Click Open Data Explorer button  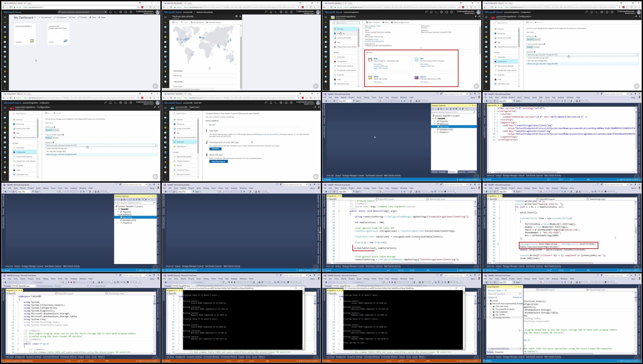click(218, 161)
